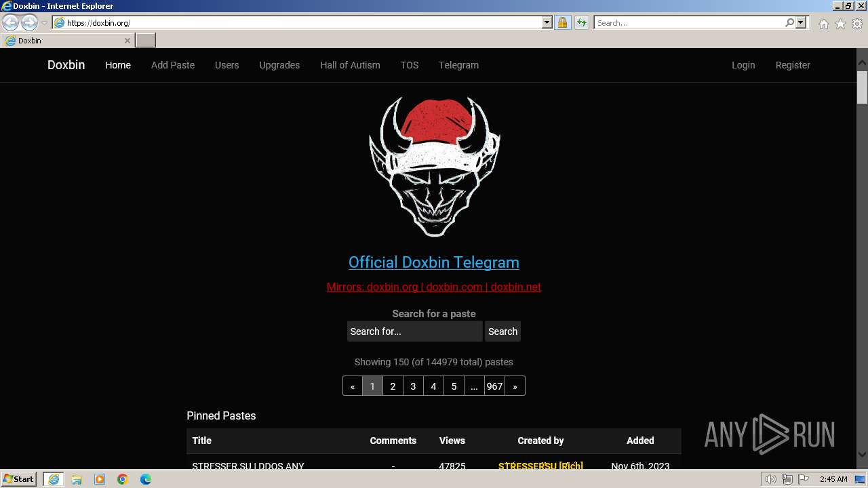Open the Action Center flag icon
This screenshot has width=868, height=488.
pyautogui.click(x=804, y=479)
